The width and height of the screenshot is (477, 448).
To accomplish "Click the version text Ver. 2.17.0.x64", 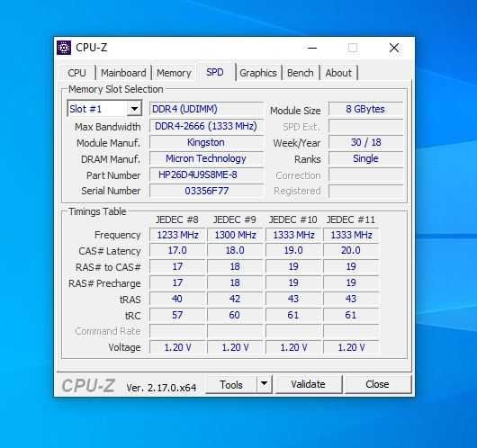I will 161,388.
